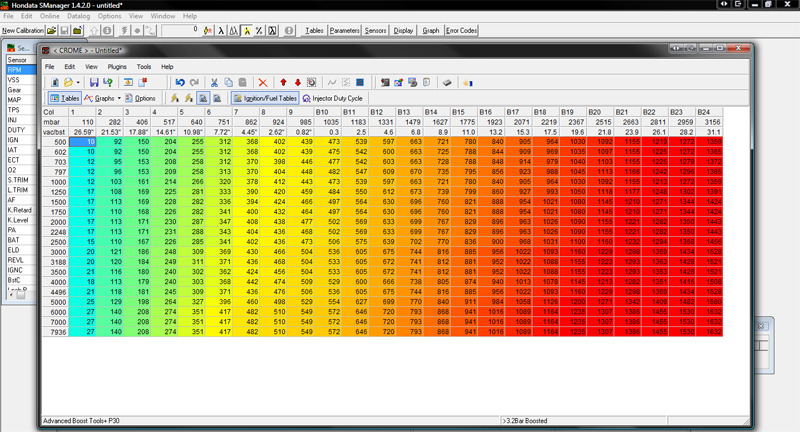
Task: Click the red X delete icon
Action: click(x=262, y=82)
